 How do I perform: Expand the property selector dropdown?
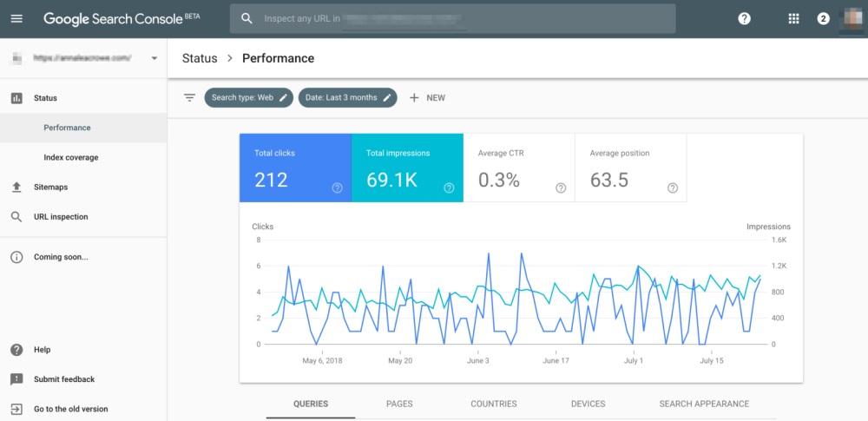pos(154,59)
